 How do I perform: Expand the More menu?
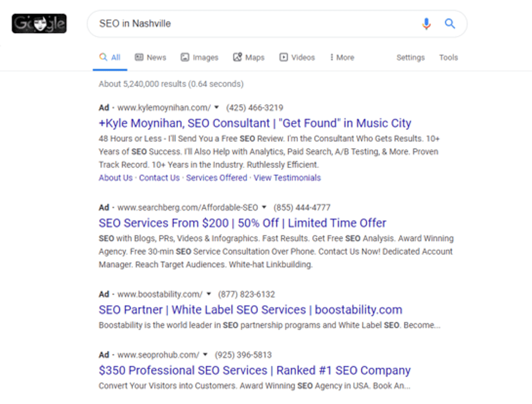point(342,57)
